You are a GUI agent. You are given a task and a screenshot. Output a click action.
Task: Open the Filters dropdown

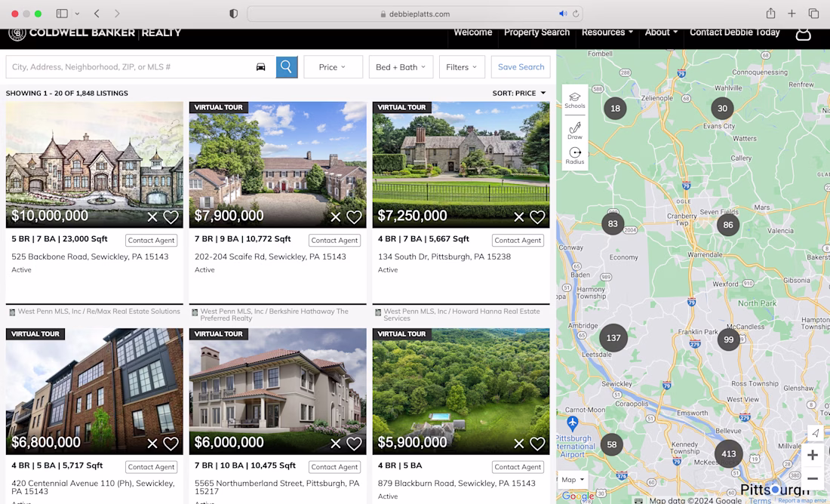tap(462, 66)
